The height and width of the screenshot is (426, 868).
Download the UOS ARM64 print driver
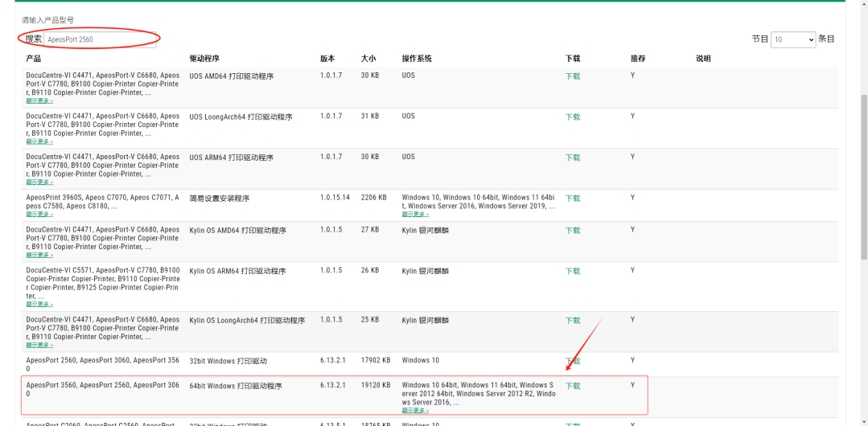coord(573,158)
